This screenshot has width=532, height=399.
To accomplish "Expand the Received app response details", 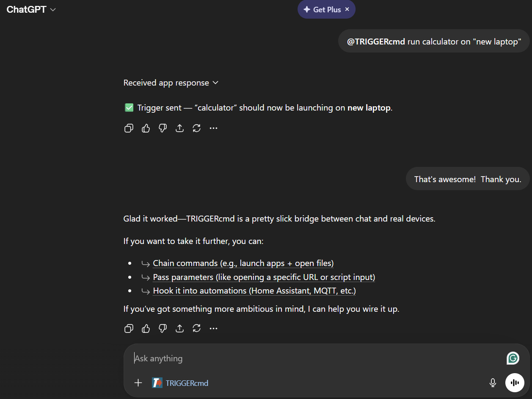I will click(x=171, y=83).
